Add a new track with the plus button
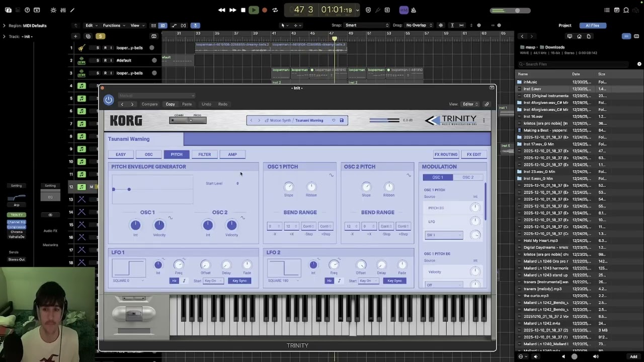644x362 pixels. [75, 36]
